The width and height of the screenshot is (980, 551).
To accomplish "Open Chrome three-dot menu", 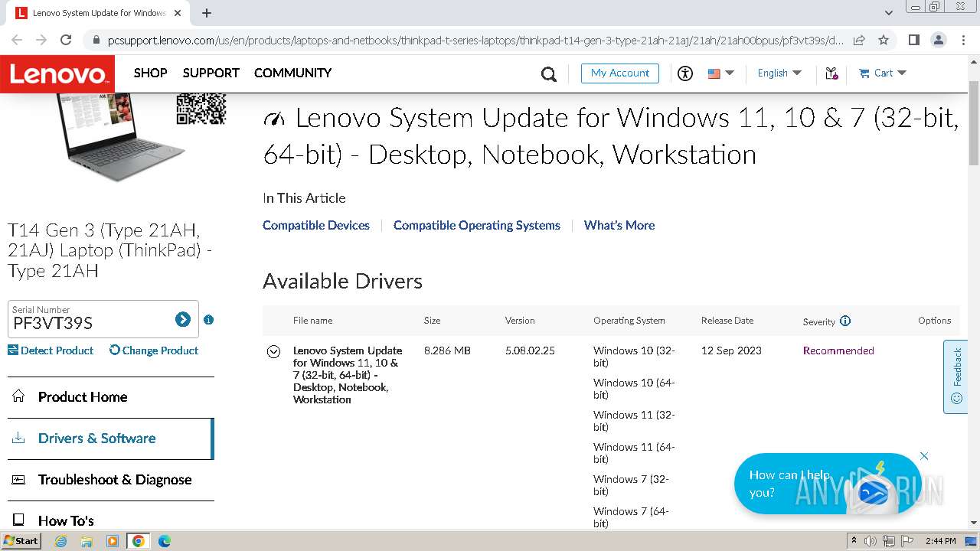I will (963, 40).
